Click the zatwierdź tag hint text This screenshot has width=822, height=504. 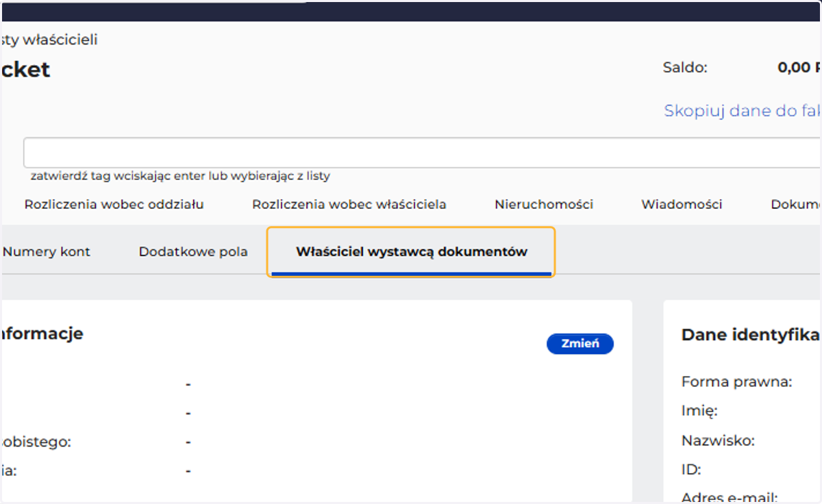[180, 176]
